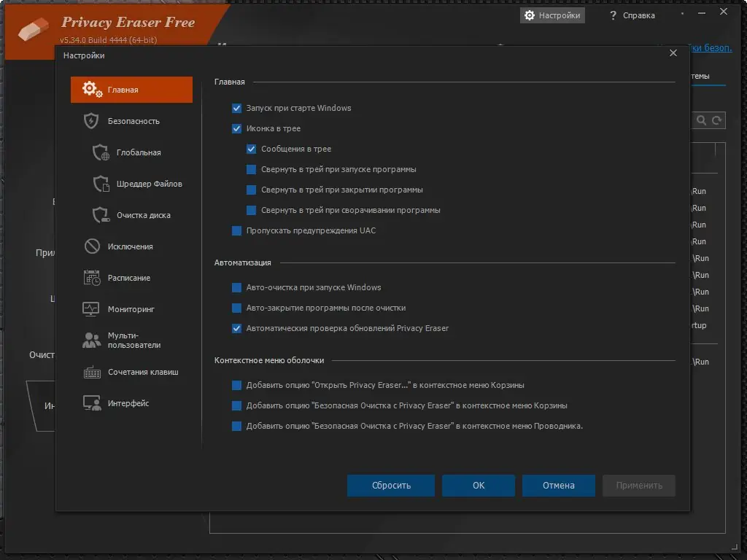Click the Главная gear icon in sidebar
This screenshot has width=747, height=560.
92,89
